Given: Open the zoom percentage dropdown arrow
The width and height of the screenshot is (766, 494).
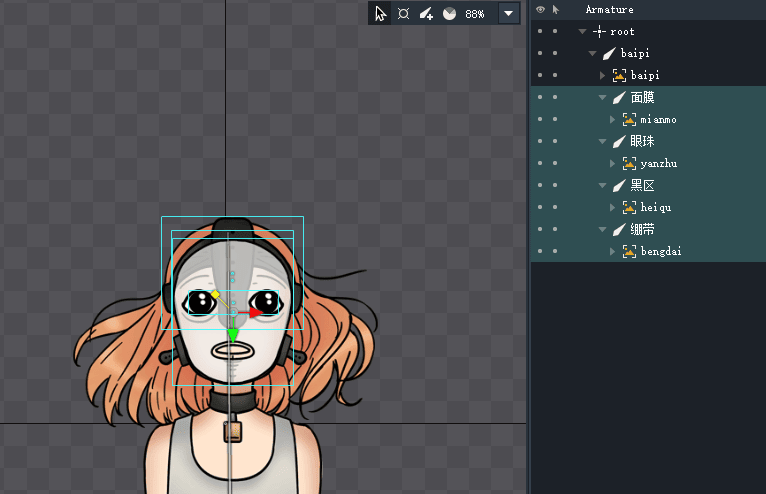Looking at the screenshot, I should pos(509,14).
